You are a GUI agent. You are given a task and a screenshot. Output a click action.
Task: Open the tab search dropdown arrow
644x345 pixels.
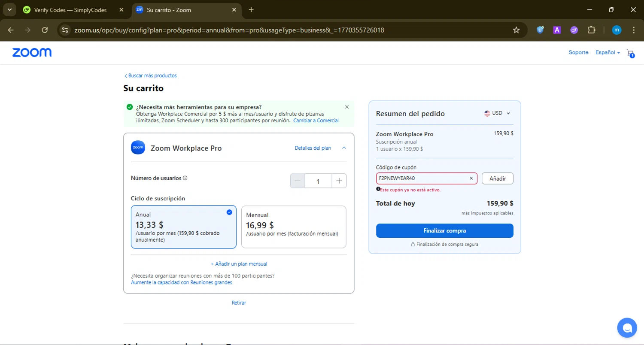click(x=9, y=10)
